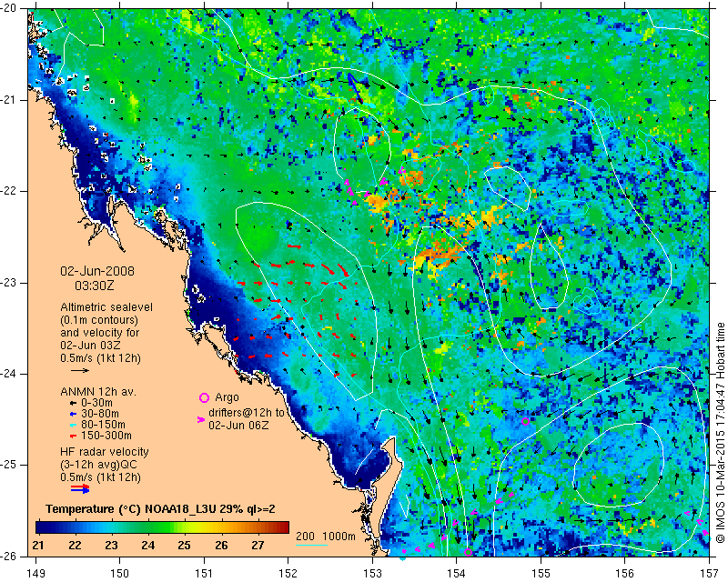Select the Argo float marker near 154.8E, 24.5S
Image resolution: width=728 pixels, height=582 pixels.
[x=525, y=421]
